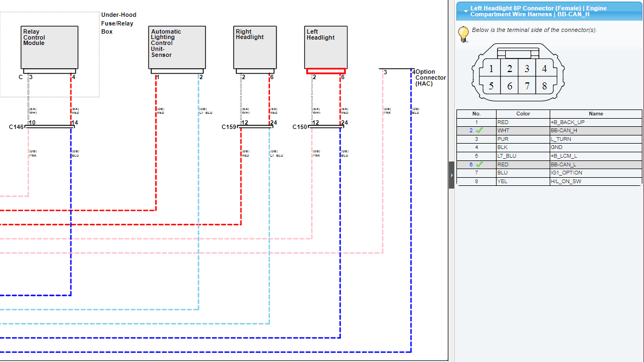This screenshot has height=362, width=644.
Task: Click the Option Connector (HAC) label
Action: pos(430,77)
